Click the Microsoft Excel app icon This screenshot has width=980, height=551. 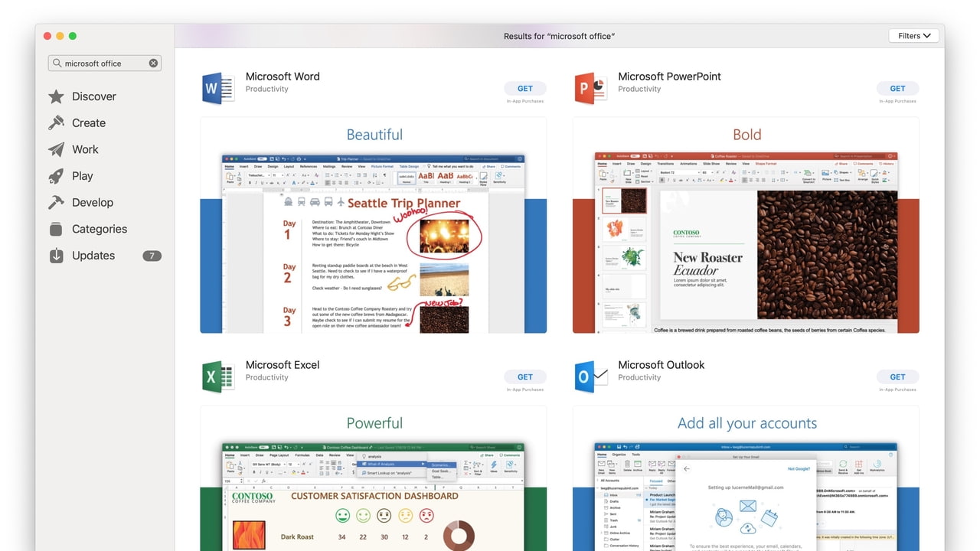[x=218, y=377]
